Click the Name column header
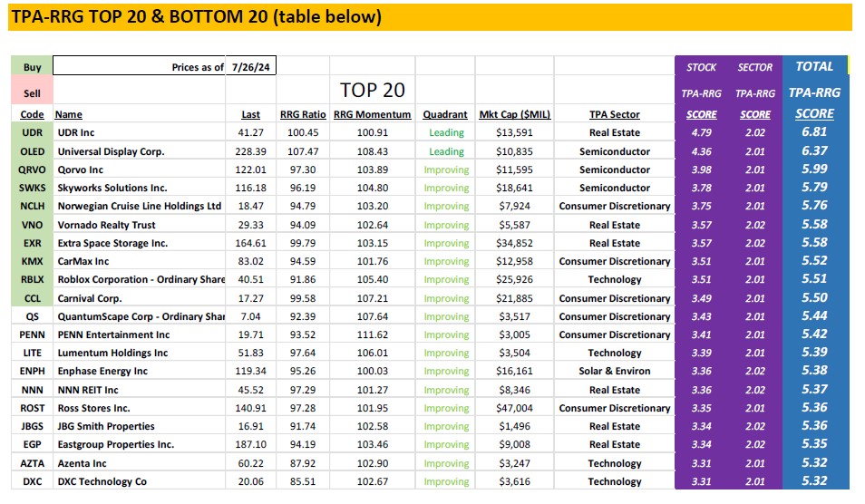 click(x=68, y=114)
